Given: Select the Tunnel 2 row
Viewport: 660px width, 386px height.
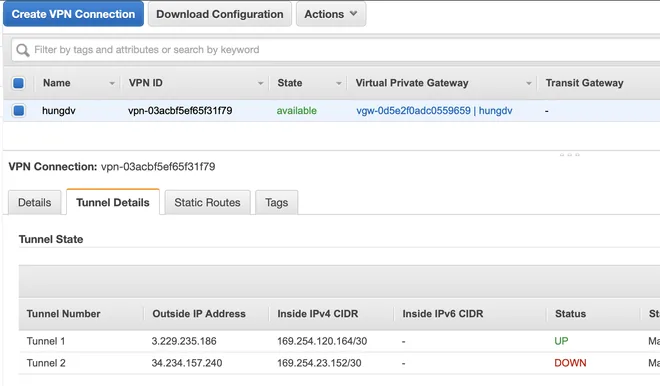Looking at the screenshot, I should click(x=339, y=363).
